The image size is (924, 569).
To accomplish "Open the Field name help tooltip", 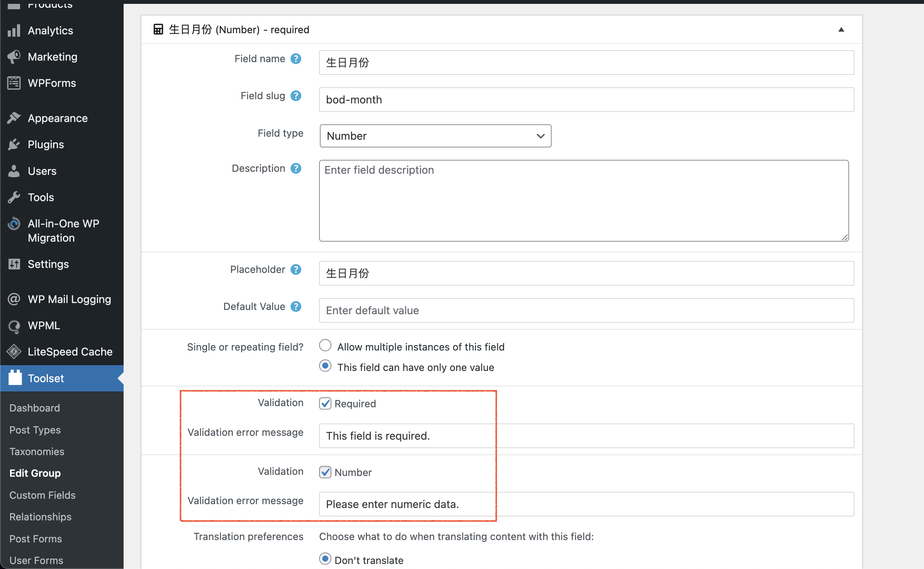I will (x=296, y=59).
